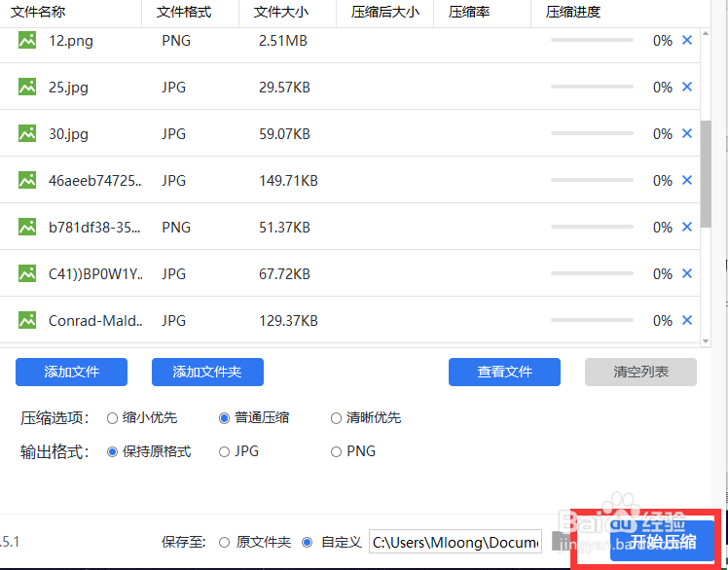Click the 129.37KB size cell
The width and height of the screenshot is (728, 570).
click(288, 320)
